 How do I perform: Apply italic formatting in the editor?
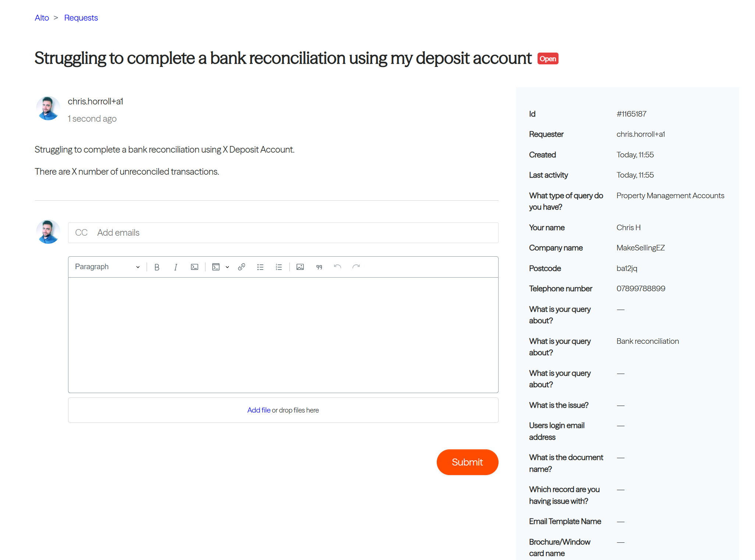coord(176,267)
